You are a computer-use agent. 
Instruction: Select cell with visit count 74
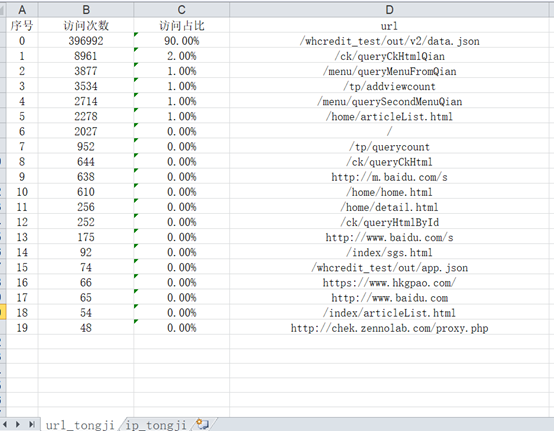tap(86, 267)
